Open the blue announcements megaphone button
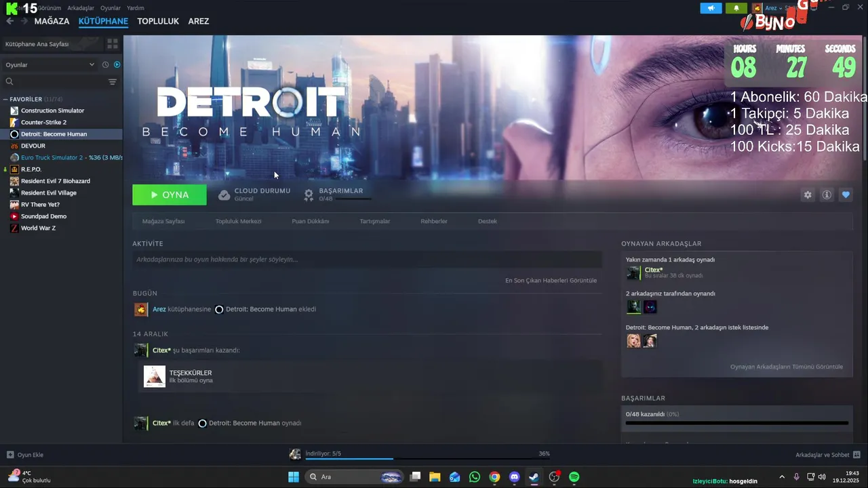Viewport: 868px width, 488px height. tap(711, 8)
